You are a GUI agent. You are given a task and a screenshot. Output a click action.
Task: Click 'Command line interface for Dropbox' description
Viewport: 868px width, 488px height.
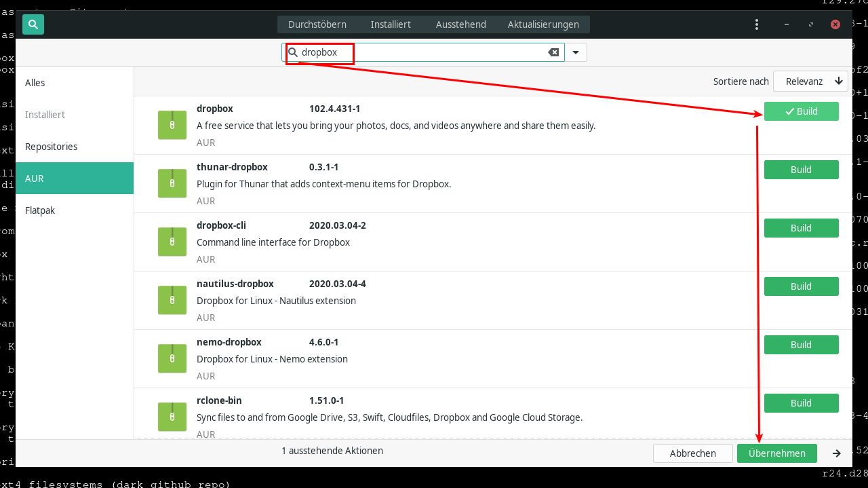click(x=273, y=242)
